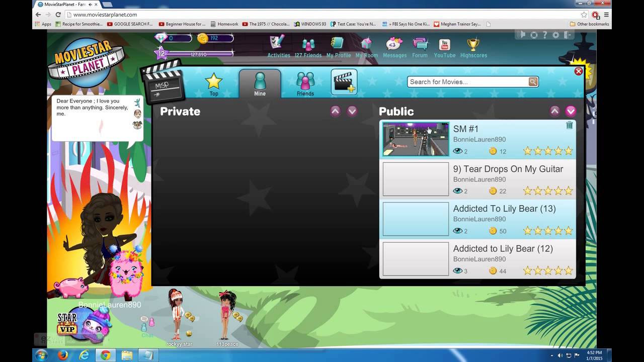Select the Mine movies tab
Image resolution: width=644 pixels, height=362 pixels.
(260, 83)
